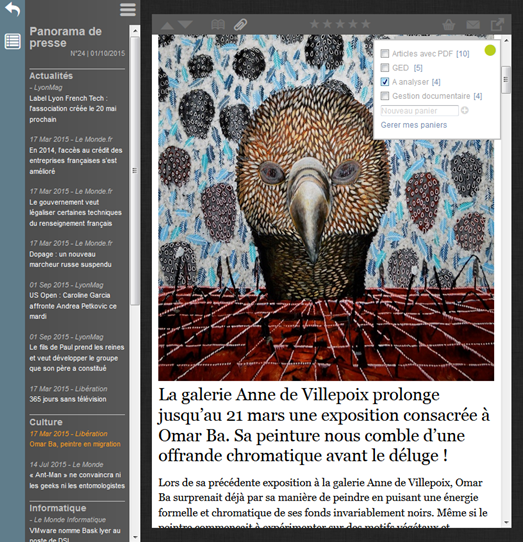Click the sidebar scrollbar up arrow
Screen dimensions: 523x542
click(x=135, y=30)
